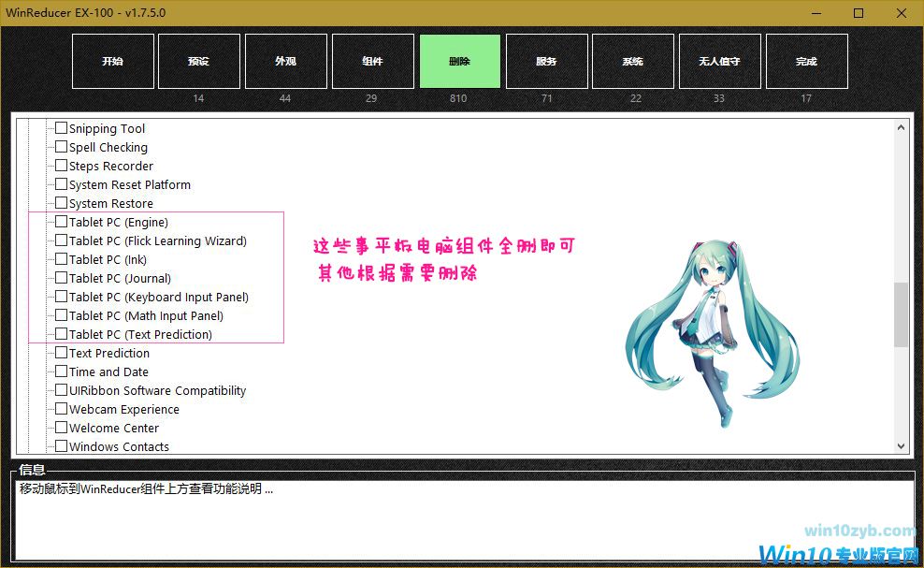Check the Snipping Tool checkbox
Viewport: 924px width, 568px height.
pyautogui.click(x=62, y=128)
